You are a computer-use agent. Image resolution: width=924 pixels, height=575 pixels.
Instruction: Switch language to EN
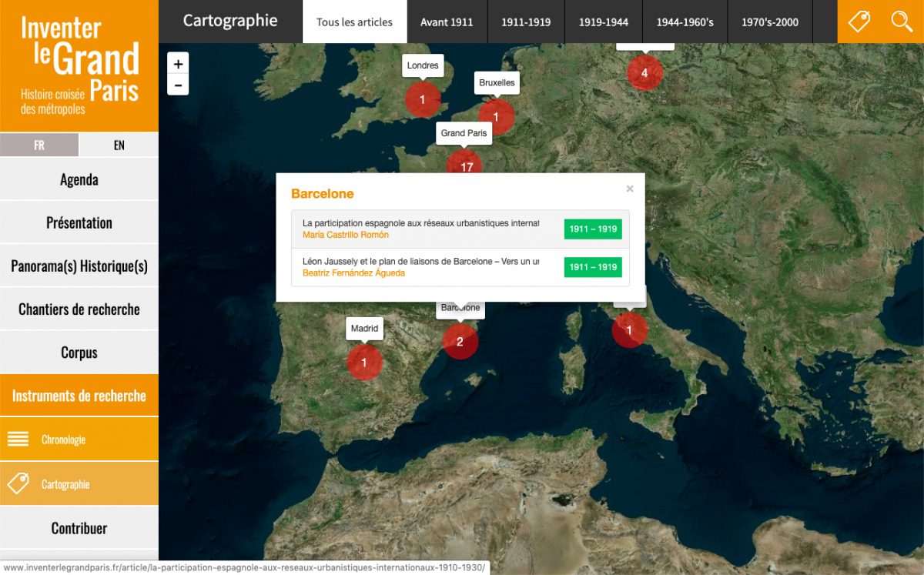[119, 145]
